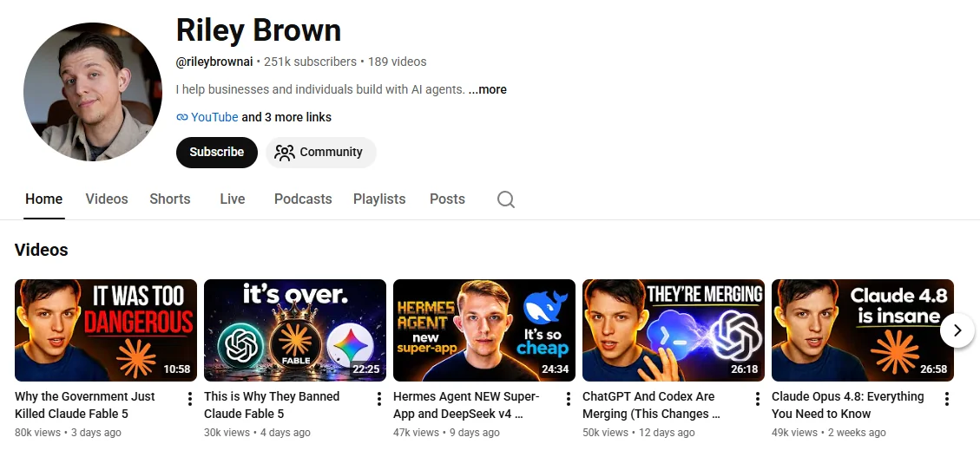
Task: Play the 'Claude 4.8 is insane' thumbnail
Action: (863, 330)
